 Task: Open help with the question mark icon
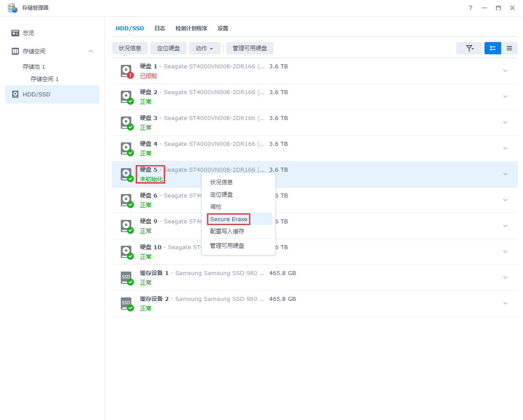(x=470, y=8)
